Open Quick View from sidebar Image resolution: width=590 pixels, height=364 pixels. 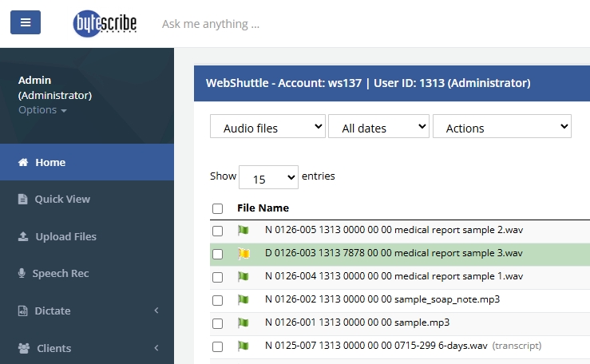61,200
